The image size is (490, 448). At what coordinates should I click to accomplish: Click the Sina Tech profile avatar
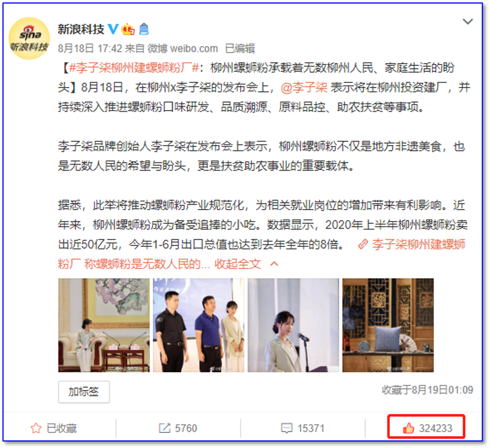coord(29,39)
